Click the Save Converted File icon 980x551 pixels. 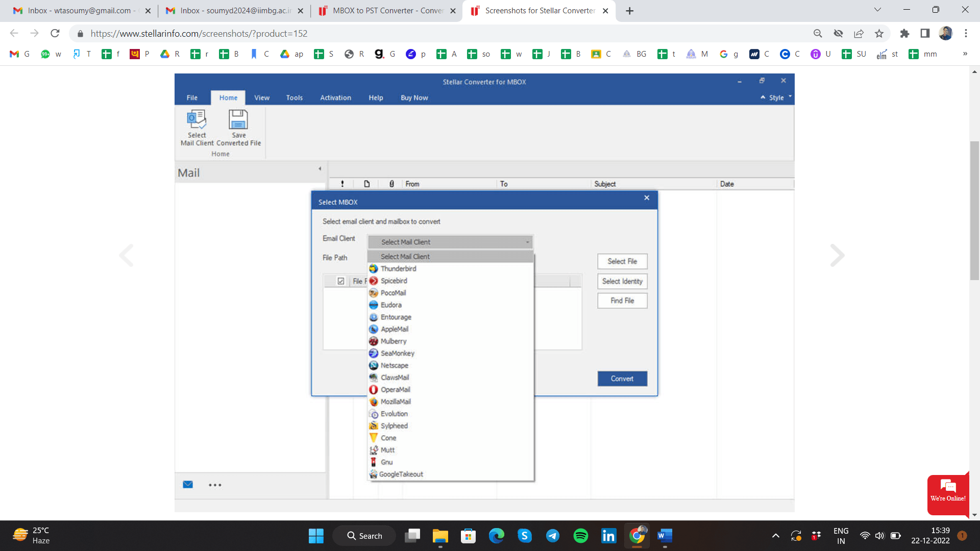(x=238, y=128)
